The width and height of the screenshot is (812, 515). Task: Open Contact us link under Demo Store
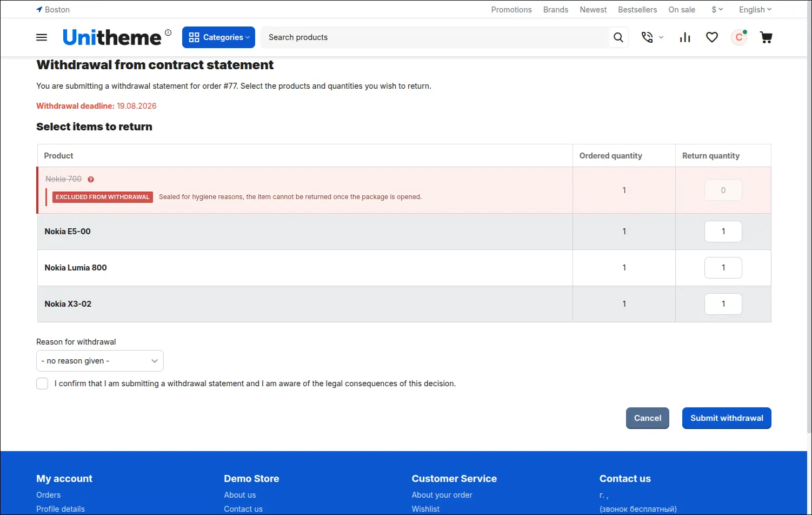point(243,509)
